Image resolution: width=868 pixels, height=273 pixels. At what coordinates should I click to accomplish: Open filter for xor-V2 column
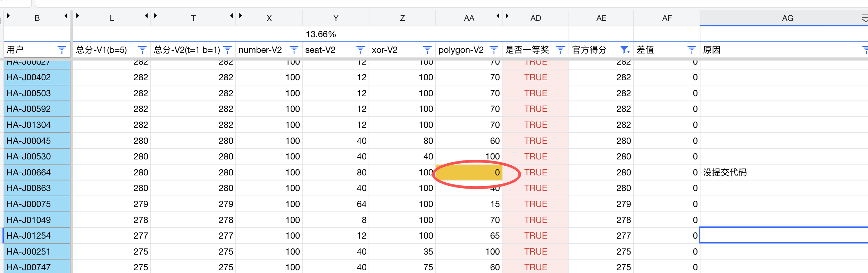[427, 50]
